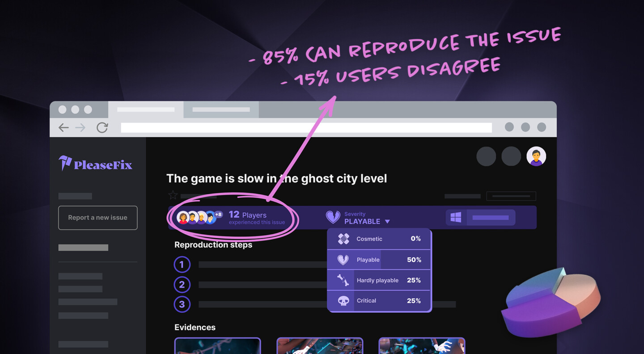644x354 pixels.
Task: Open the user profile avatar
Action: point(536,156)
